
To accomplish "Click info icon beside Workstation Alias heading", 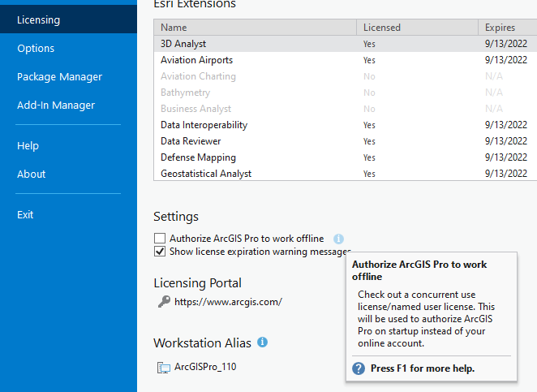I will pos(262,342).
